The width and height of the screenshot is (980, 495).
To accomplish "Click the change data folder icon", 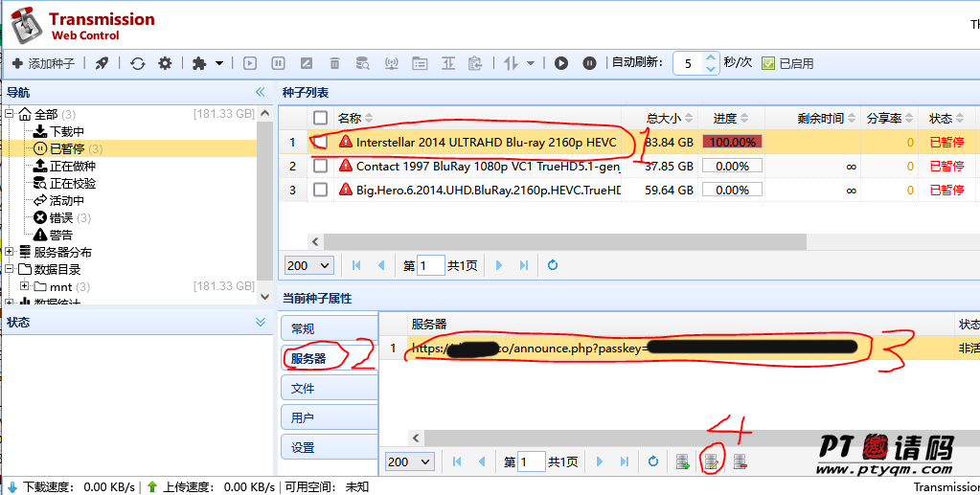I will coord(420,63).
